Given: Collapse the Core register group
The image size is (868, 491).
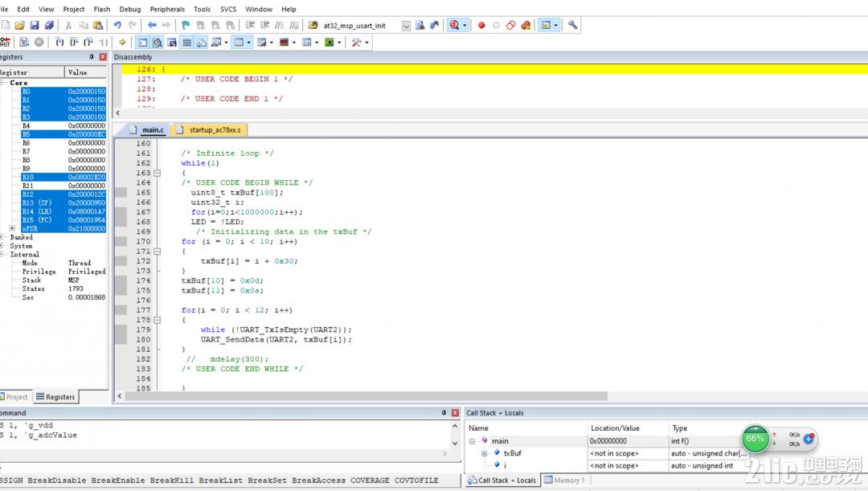Looking at the screenshot, I should tap(2, 83).
